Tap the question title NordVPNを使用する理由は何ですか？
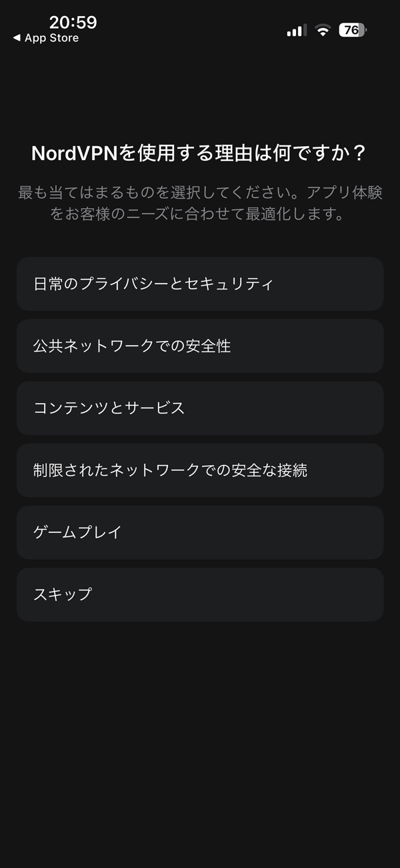 point(200,152)
